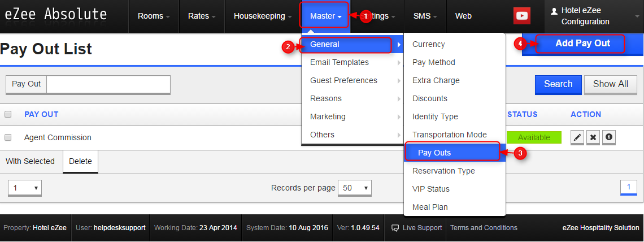The width and height of the screenshot is (644, 242).
Task: Sort by the PAY OUT column header
Action: pyautogui.click(x=41, y=114)
